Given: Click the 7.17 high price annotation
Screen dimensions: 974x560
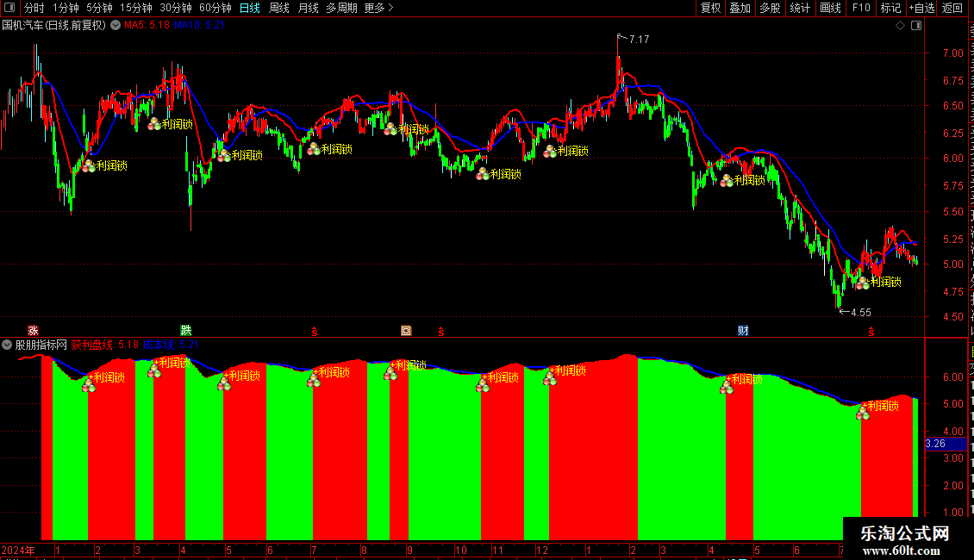Looking at the screenshot, I should point(640,39).
